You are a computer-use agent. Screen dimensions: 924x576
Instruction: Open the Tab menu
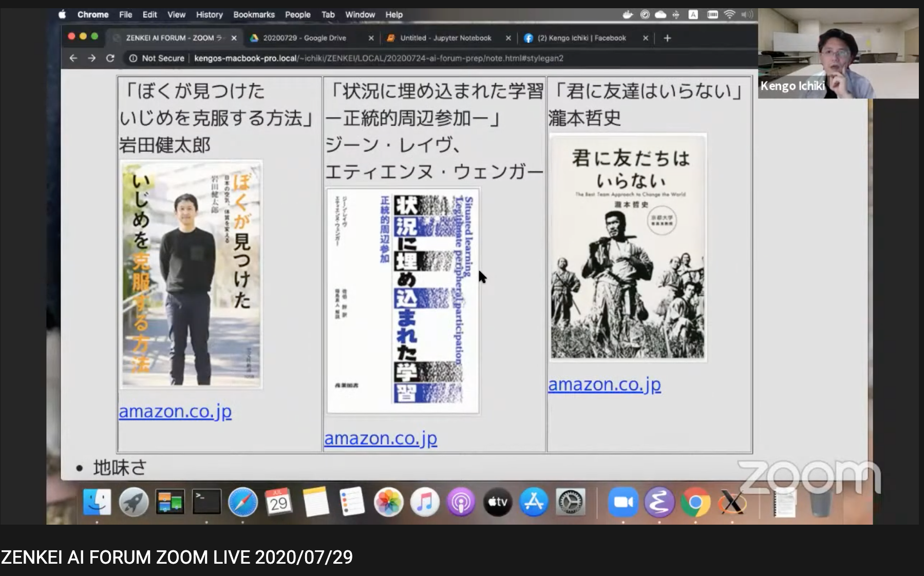[328, 15]
